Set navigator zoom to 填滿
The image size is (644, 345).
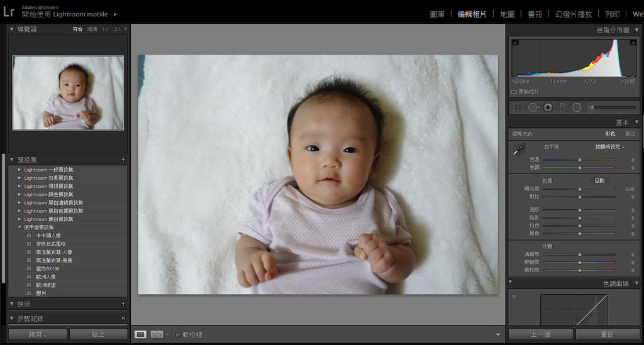point(92,29)
